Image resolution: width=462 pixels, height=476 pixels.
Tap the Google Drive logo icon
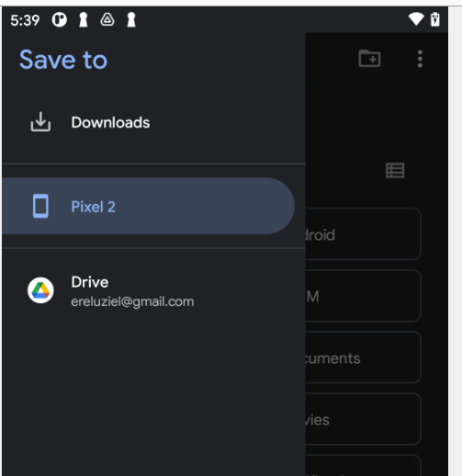coord(40,290)
